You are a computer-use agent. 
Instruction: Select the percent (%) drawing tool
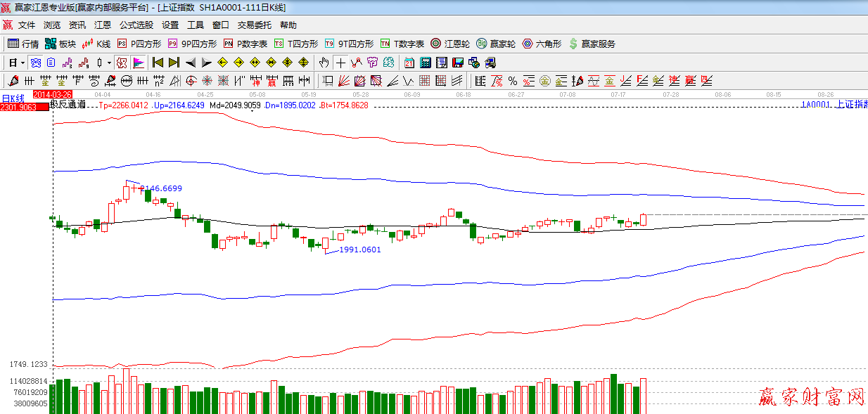512,80
